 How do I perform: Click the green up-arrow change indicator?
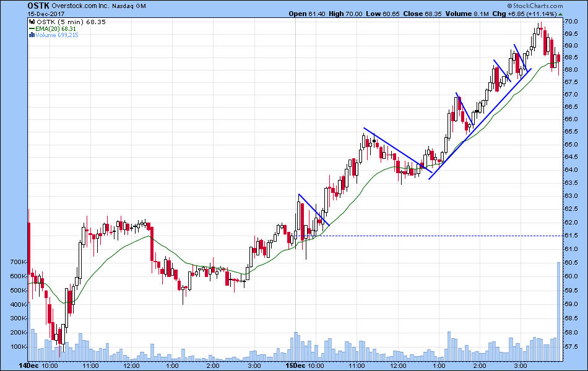point(561,14)
